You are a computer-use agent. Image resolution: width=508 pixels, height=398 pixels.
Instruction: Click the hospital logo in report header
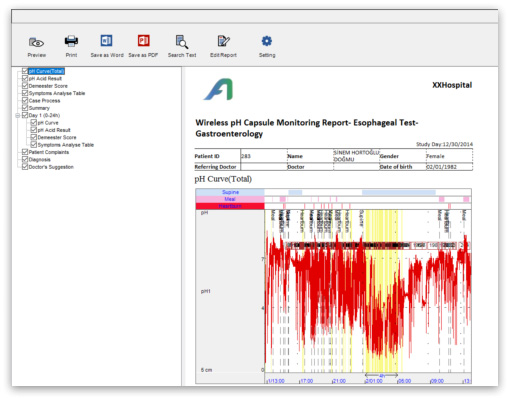point(219,89)
